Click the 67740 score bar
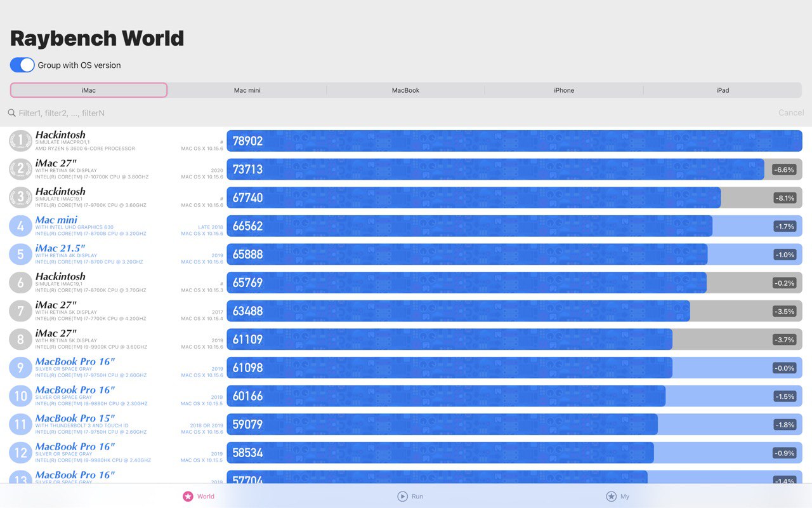Image resolution: width=812 pixels, height=508 pixels. pos(474,197)
